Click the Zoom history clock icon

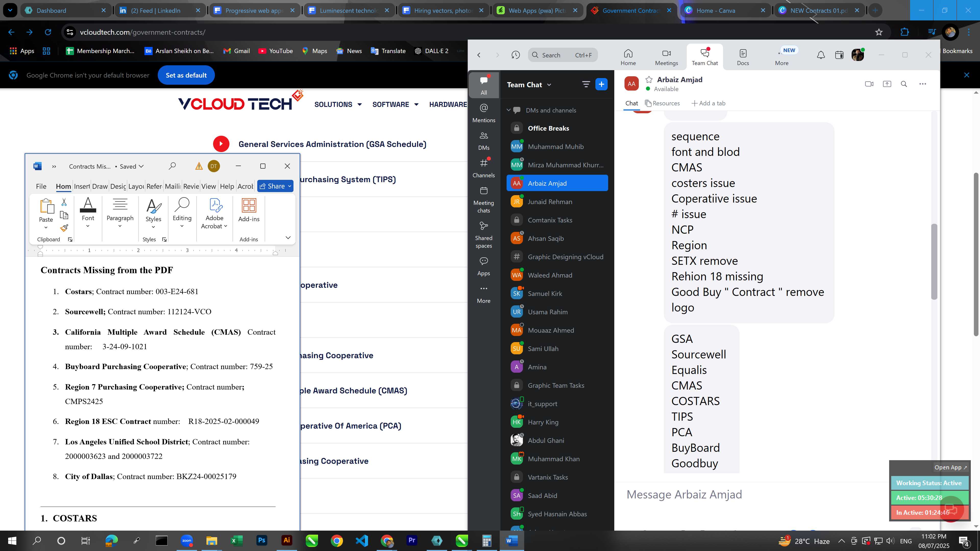516,55
